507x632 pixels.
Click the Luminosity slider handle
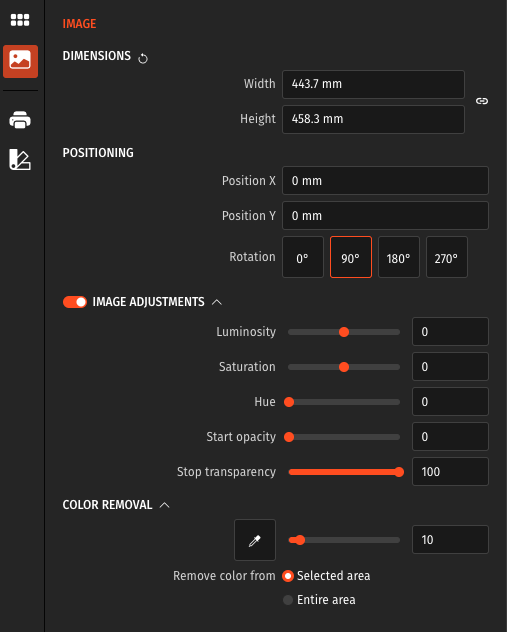[x=344, y=332]
